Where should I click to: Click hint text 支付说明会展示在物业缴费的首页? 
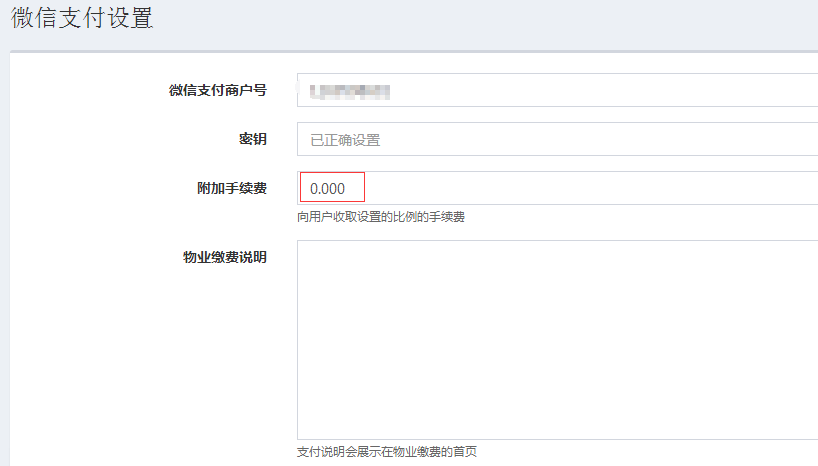click(x=387, y=451)
